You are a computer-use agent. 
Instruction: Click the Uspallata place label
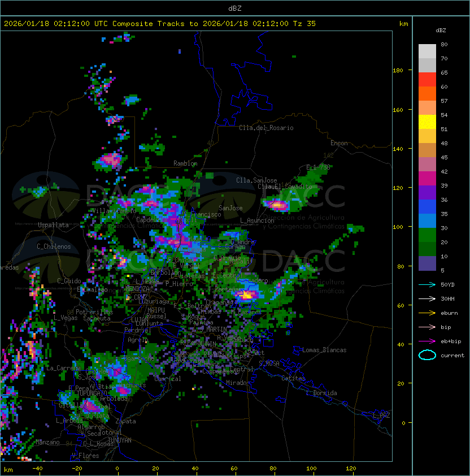click(53, 225)
